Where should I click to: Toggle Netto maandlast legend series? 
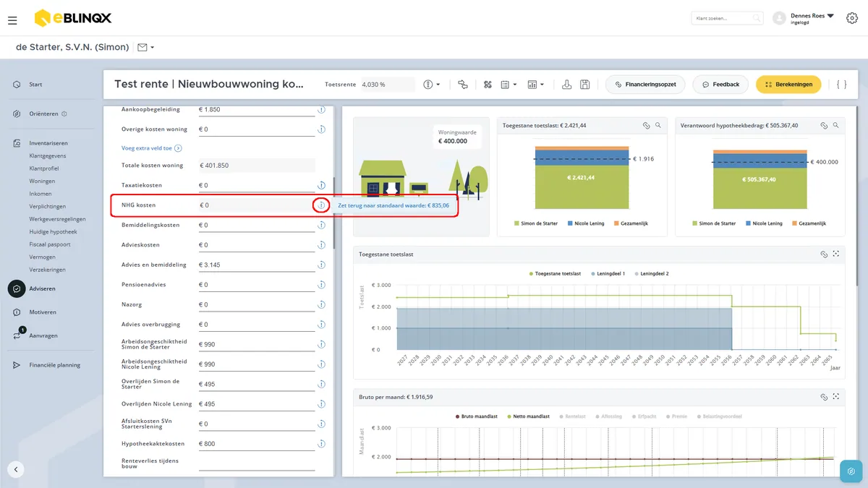pyautogui.click(x=530, y=416)
